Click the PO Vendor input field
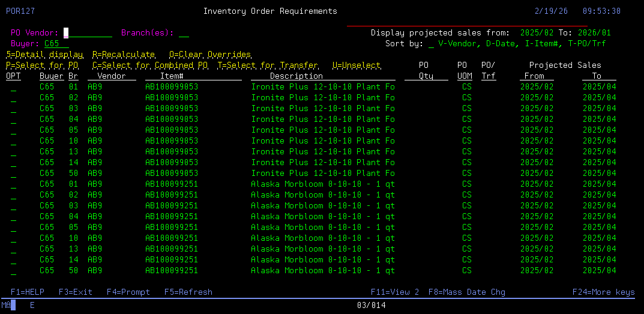 88,33
